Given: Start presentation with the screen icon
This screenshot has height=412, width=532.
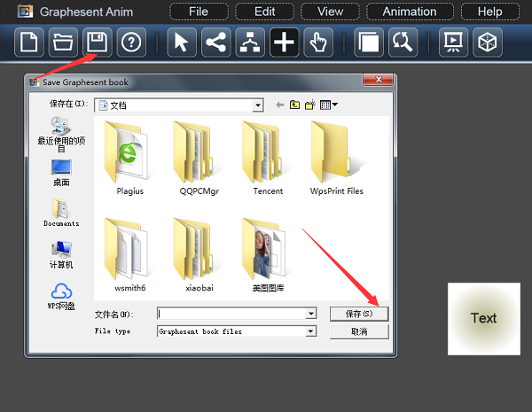Looking at the screenshot, I should pyautogui.click(x=453, y=43).
